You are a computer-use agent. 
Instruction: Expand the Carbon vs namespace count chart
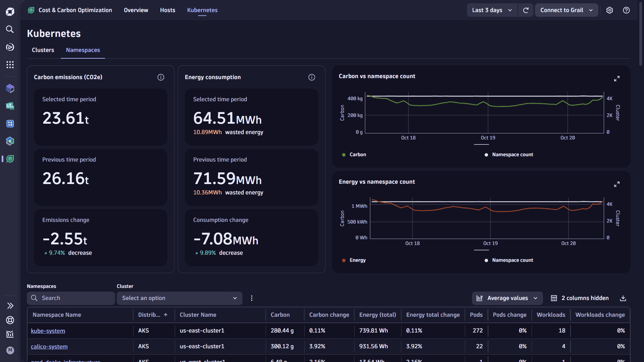coord(616,79)
